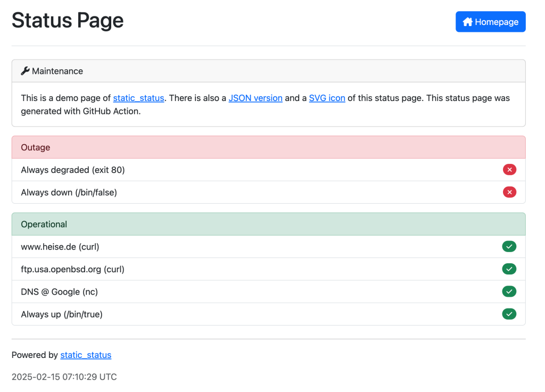Click red X icon for Always degraded

(x=509, y=170)
